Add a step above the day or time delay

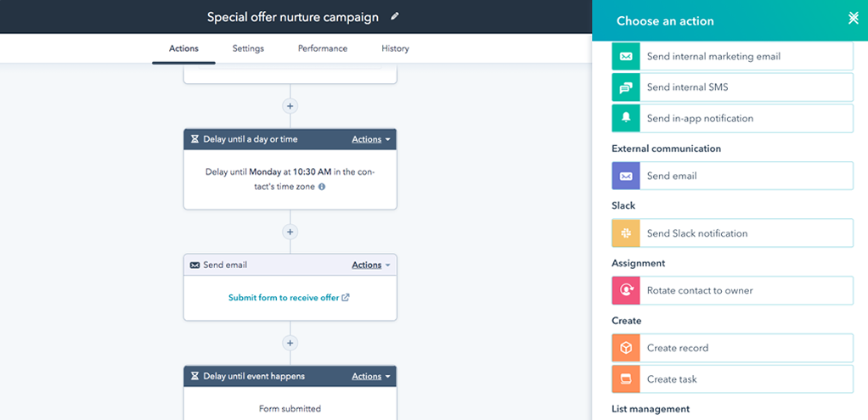(x=290, y=106)
